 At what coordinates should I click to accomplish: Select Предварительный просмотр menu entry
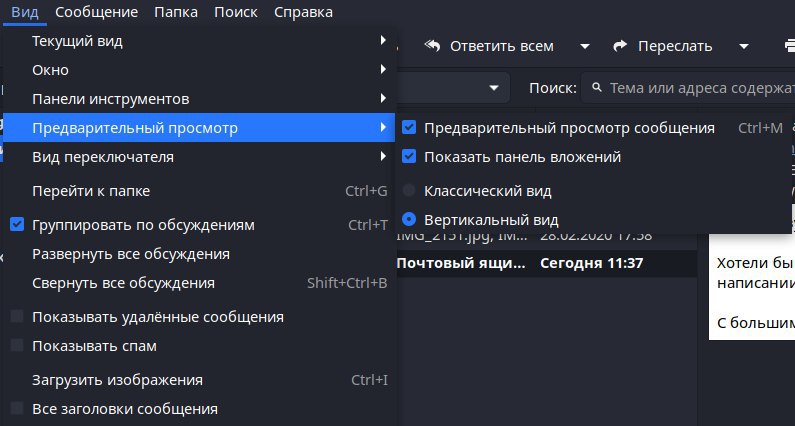click(x=199, y=128)
